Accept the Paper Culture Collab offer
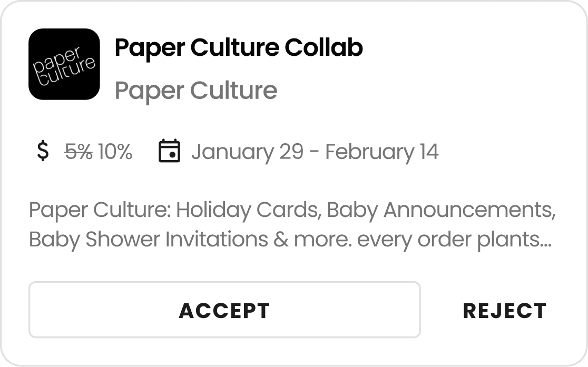588x367 pixels. [x=224, y=310]
